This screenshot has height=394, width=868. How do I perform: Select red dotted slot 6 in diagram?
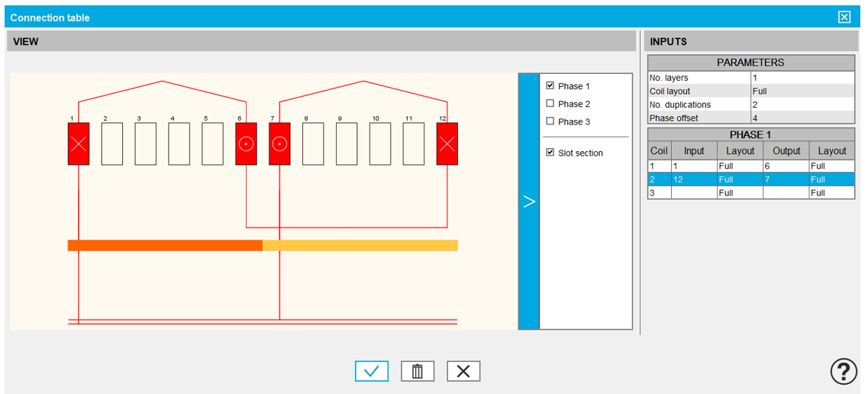click(x=246, y=144)
